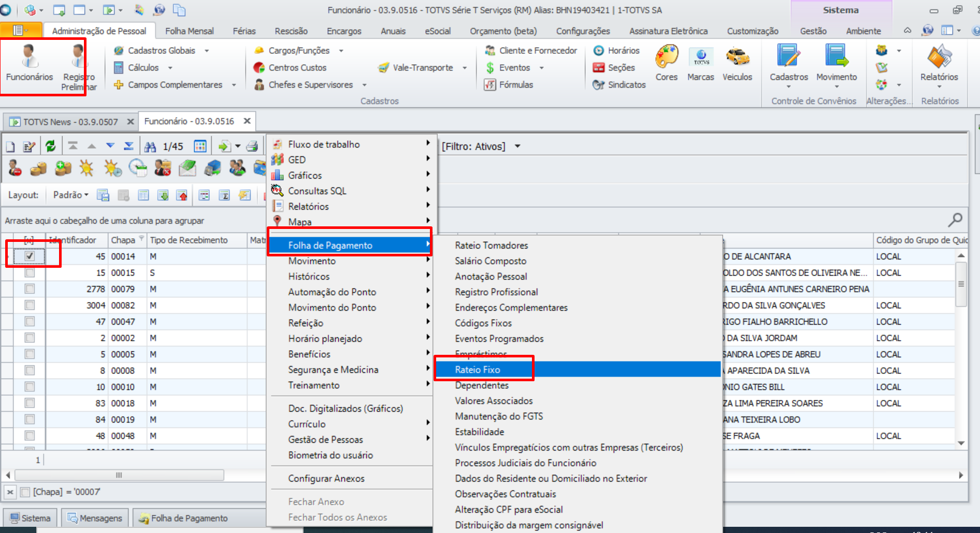This screenshot has width=980, height=533.
Task: Check the checkbox for Chapa 00005
Action: click(x=30, y=354)
